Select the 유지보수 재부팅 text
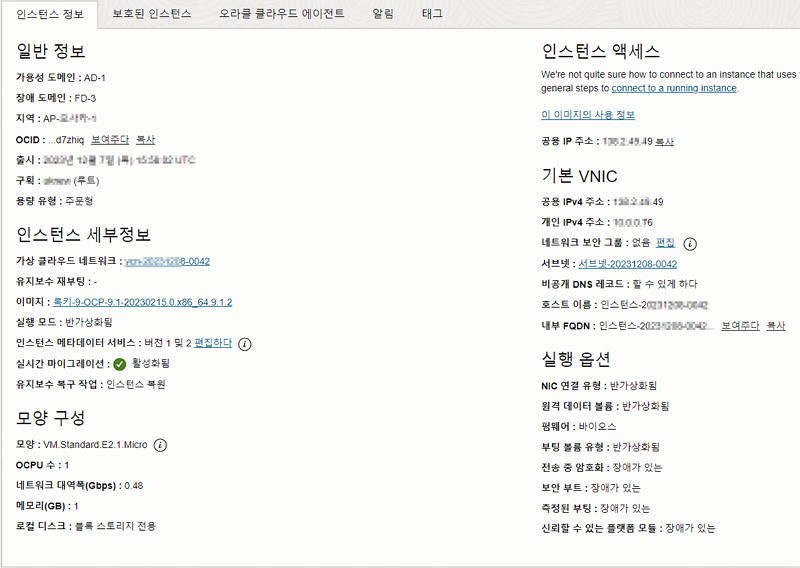800x568 pixels. (57, 281)
